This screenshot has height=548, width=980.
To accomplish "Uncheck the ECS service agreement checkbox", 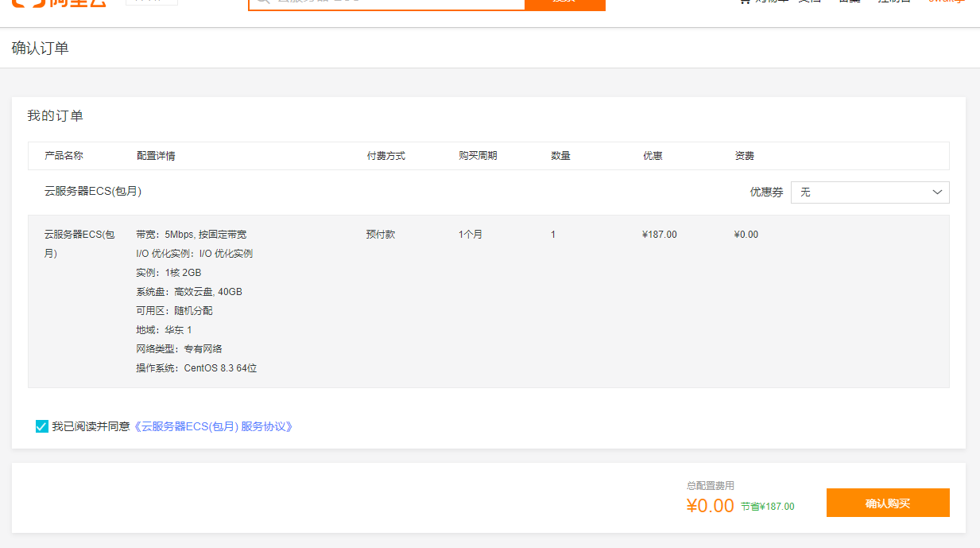I will pyautogui.click(x=42, y=426).
